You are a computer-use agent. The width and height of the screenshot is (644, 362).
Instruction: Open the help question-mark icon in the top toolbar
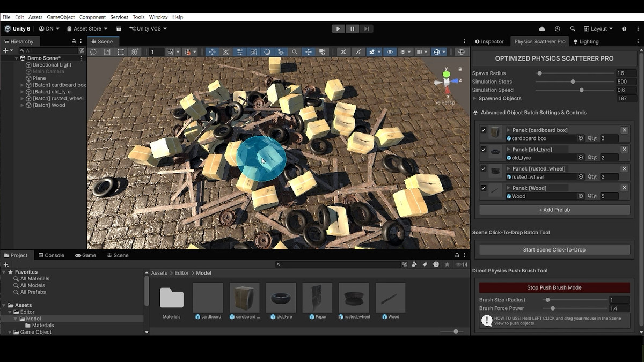click(x=624, y=29)
